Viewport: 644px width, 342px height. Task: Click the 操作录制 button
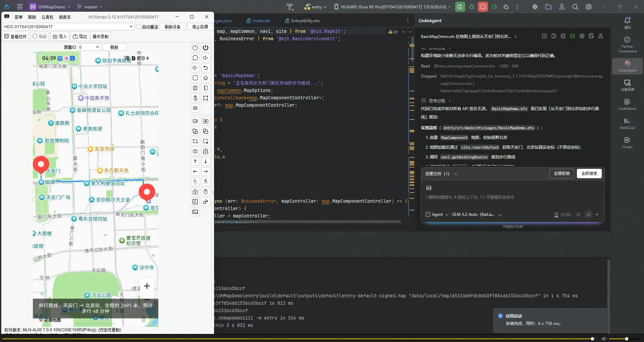[x=100, y=37]
